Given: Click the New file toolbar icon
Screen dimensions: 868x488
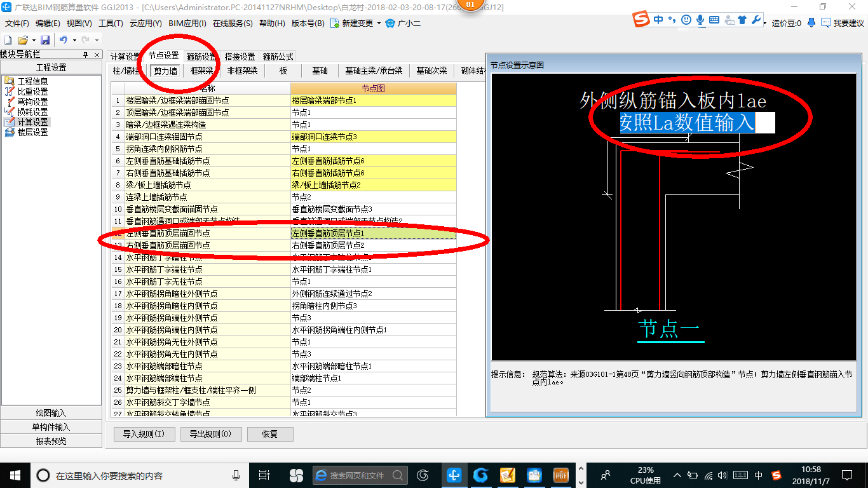Looking at the screenshot, I should pyautogui.click(x=8, y=40).
